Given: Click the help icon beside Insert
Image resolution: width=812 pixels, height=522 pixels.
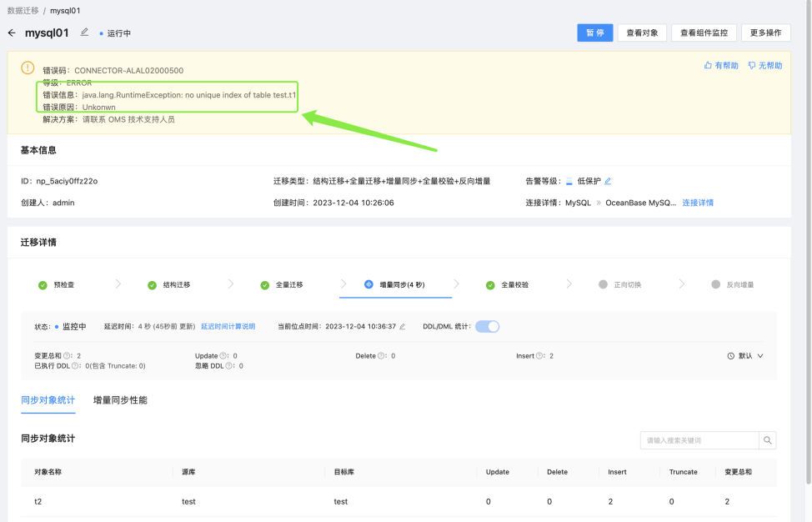Looking at the screenshot, I should (x=539, y=356).
